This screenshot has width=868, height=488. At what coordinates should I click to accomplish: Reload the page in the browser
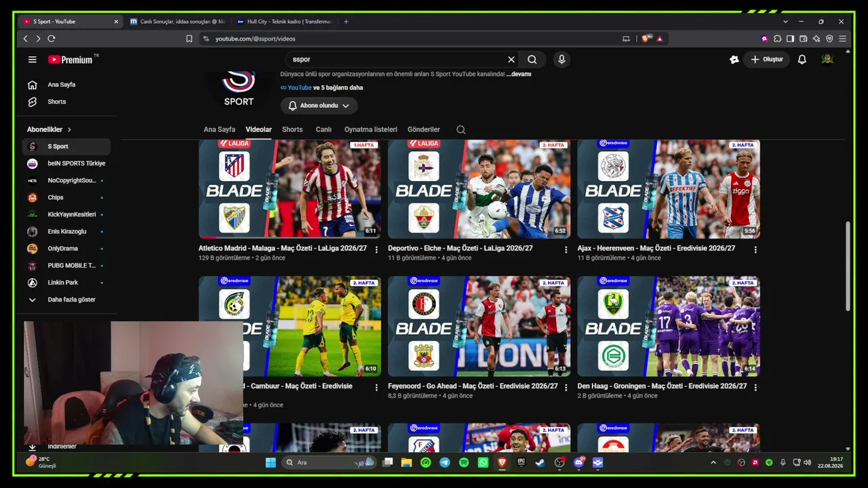click(x=52, y=39)
